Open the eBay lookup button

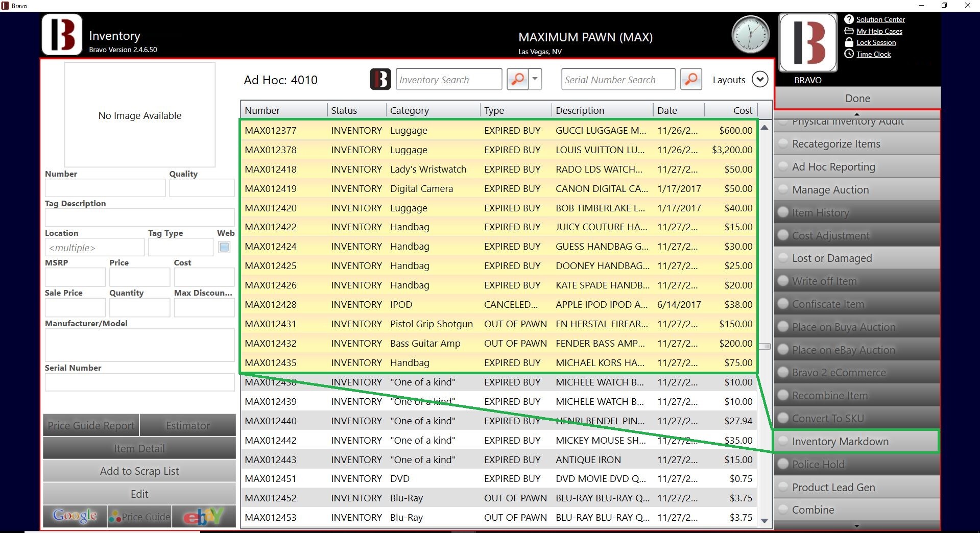click(204, 516)
